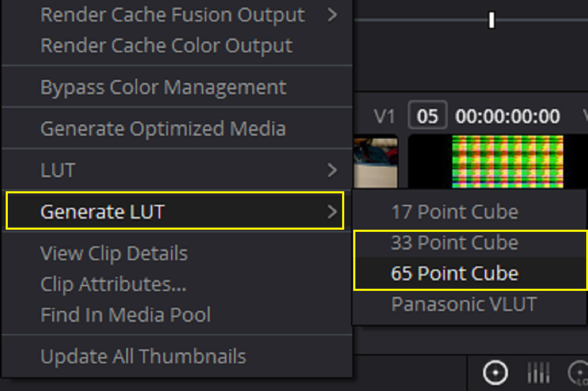This screenshot has height=391, width=588.
Task: Expand Render Cache Fusion Output submenu arrow
Action: [x=333, y=15]
